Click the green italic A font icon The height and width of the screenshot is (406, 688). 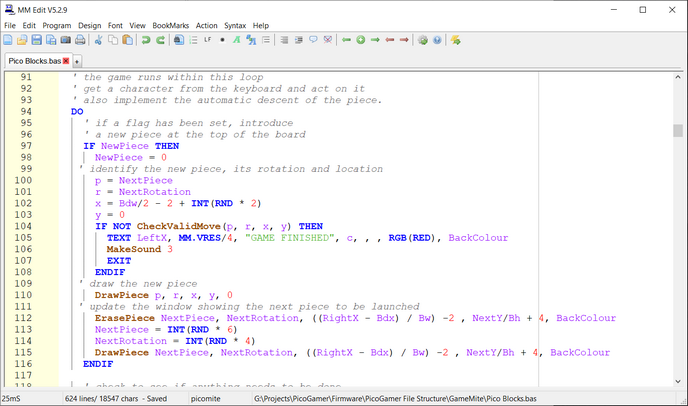236,40
